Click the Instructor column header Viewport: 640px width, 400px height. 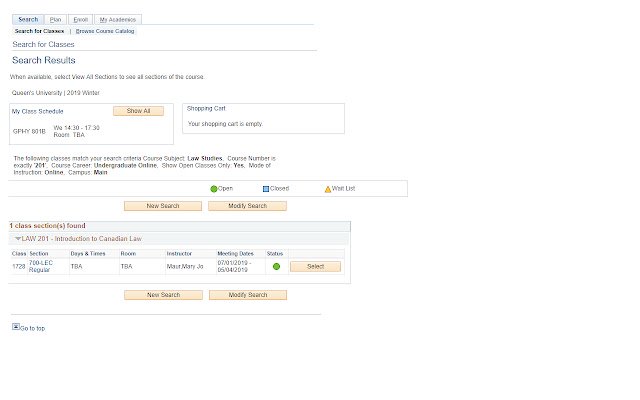pyautogui.click(x=179, y=253)
